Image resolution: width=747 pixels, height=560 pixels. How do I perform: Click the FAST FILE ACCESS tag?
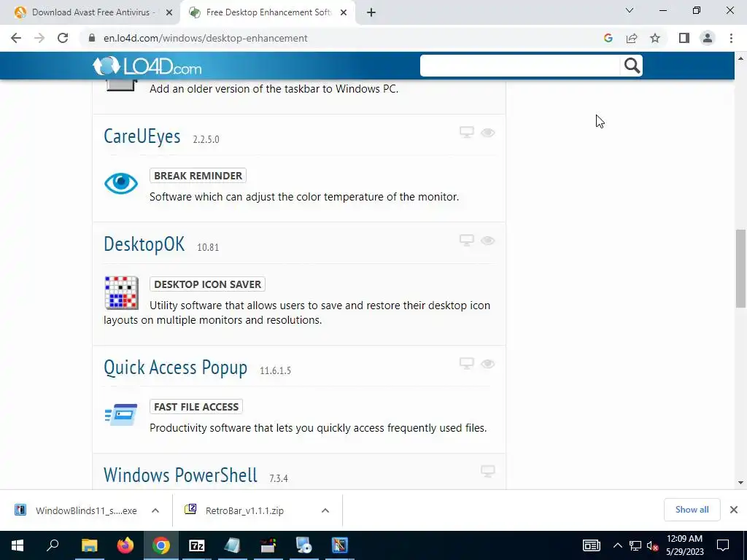[x=196, y=407]
